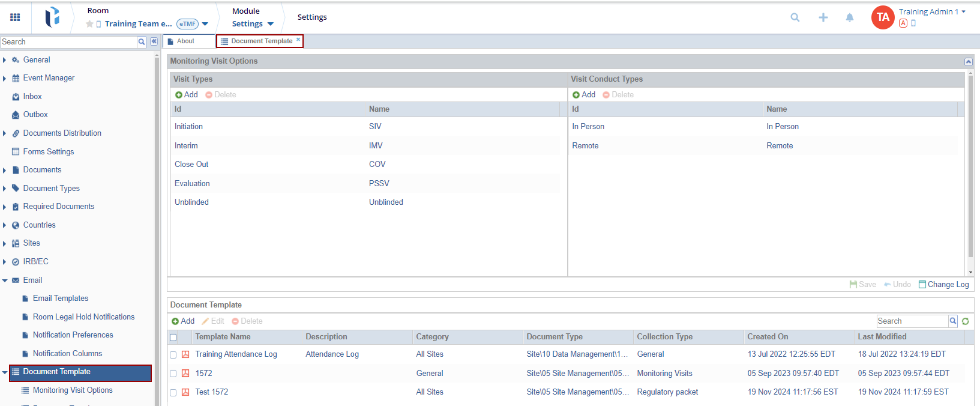This screenshot has width=980, height=406.
Task: Click the global search magnifier icon
Action: tap(795, 17)
